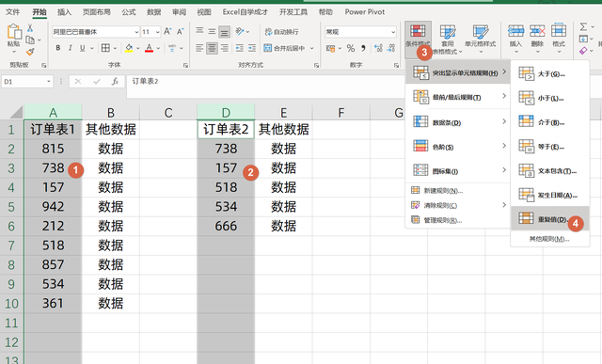Click the top align icon
This screenshot has width=602, height=364.
tap(199, 31)
